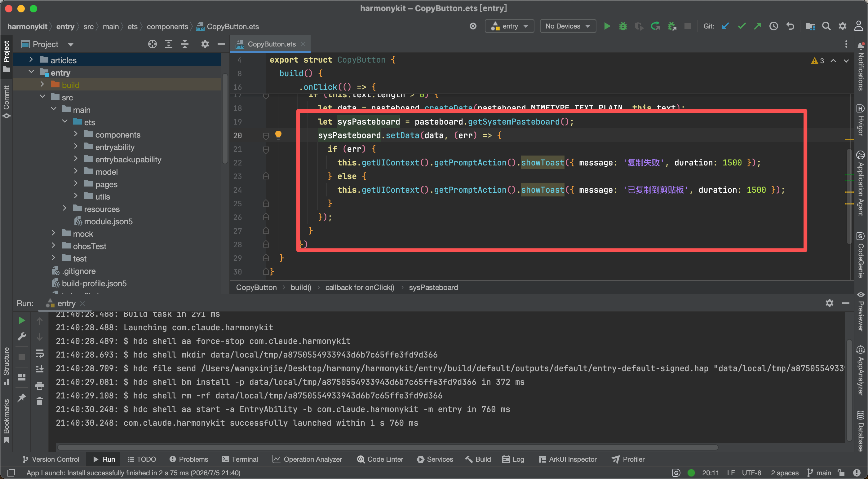Screen dimensions: 868x479
Task: Expand the articles folder
Action: pyautogui.click(x=31, y=60)
